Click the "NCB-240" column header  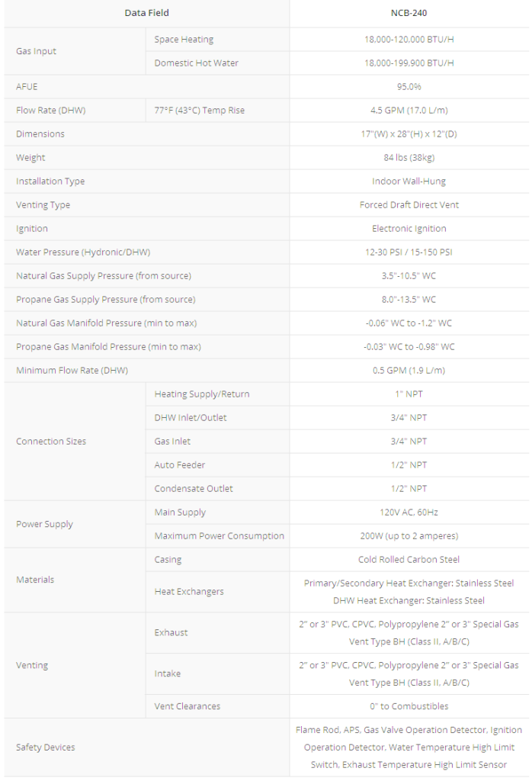pyautogui.click(x=409, y=13)
